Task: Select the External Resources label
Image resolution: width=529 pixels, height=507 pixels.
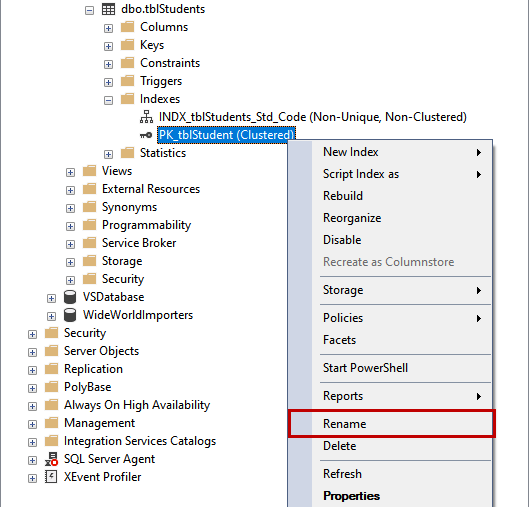Action: coord(151,189)
